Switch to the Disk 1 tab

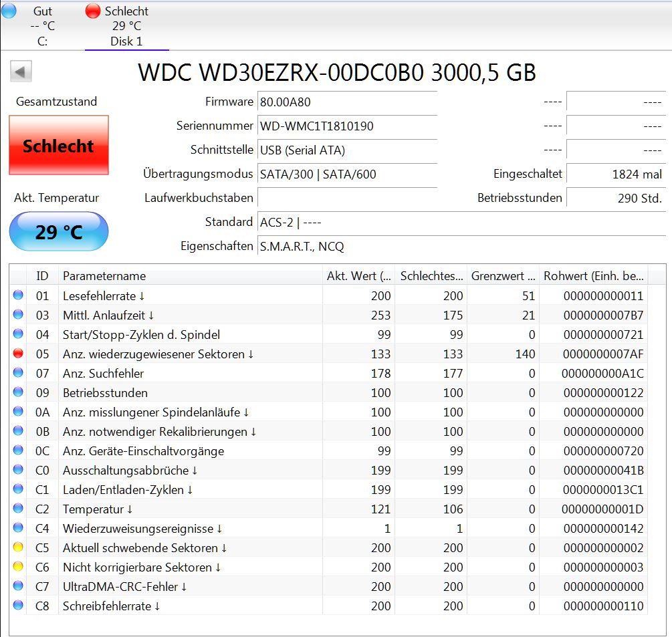[x=126, y=25]
